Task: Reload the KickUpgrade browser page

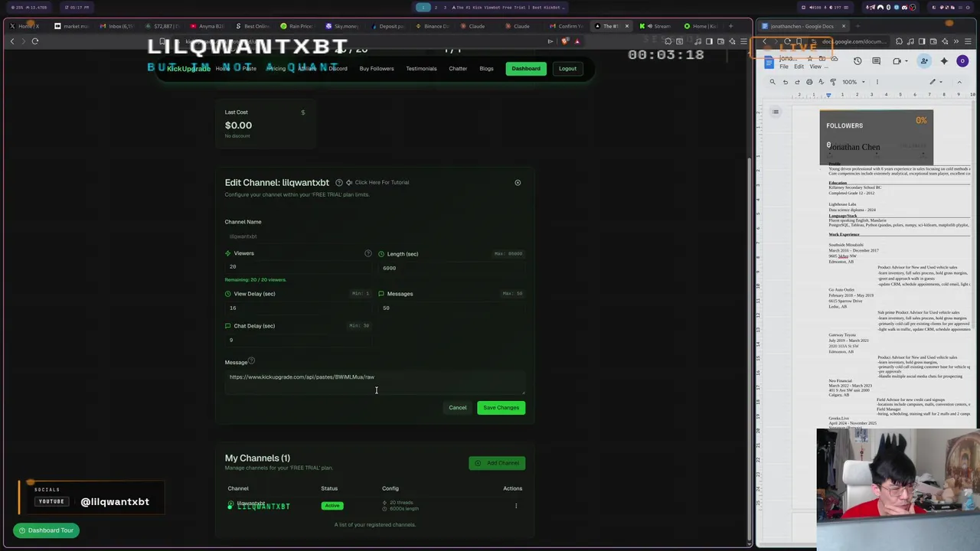Action: [35, 41]
